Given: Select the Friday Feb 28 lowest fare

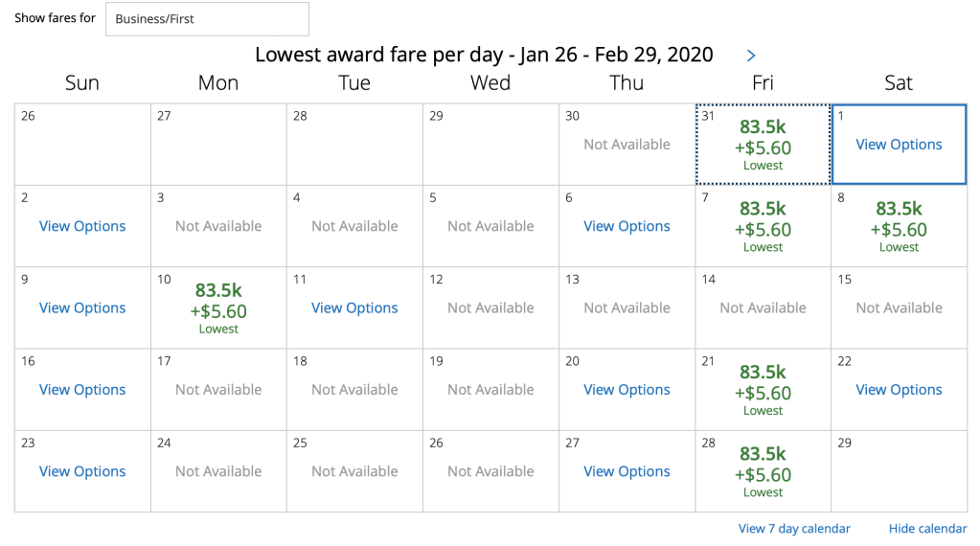Looking at the screenshot, I should tap(763, 471).
